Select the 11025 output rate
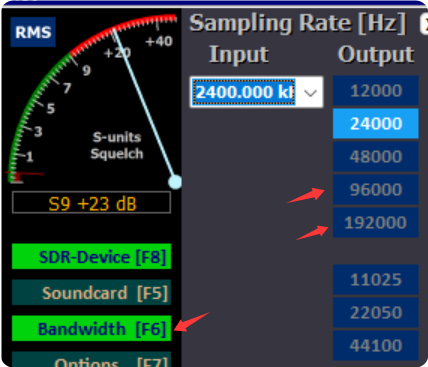 coord(376,279)
